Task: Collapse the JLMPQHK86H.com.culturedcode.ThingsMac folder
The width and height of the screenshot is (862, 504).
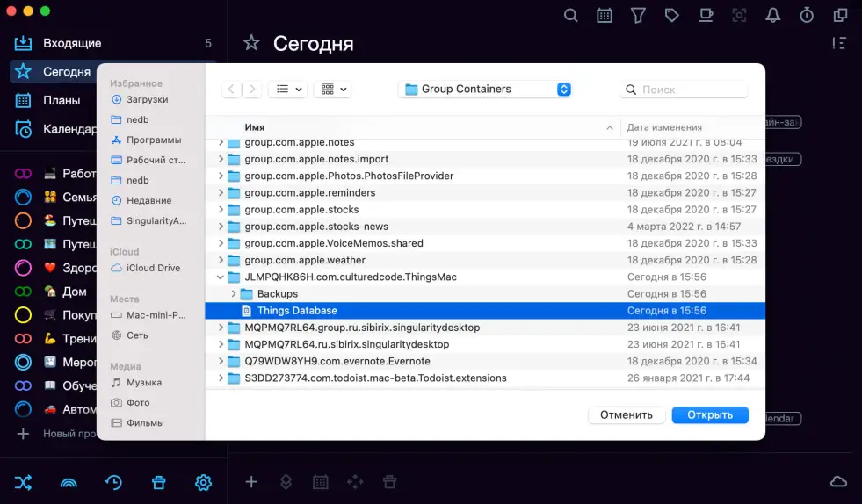Action: click(x=221, y=277)
